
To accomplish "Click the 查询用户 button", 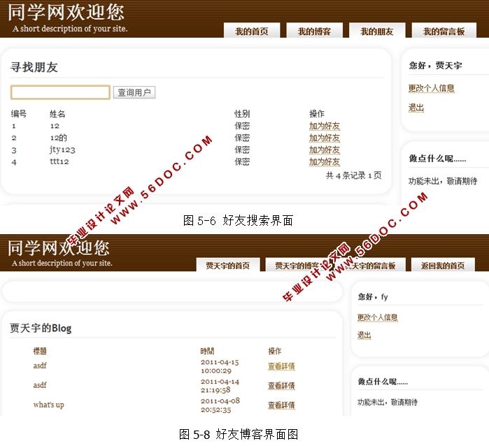I will 134,92.
